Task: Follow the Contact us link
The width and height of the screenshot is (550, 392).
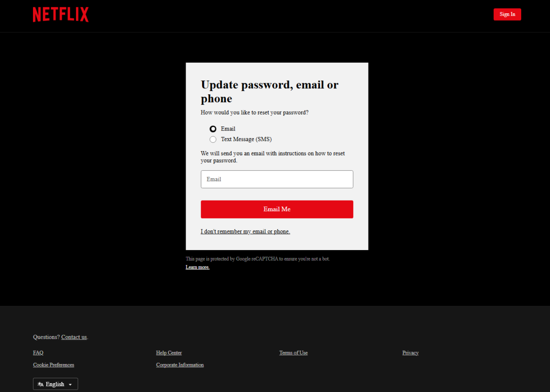Action: pos(74,337)
